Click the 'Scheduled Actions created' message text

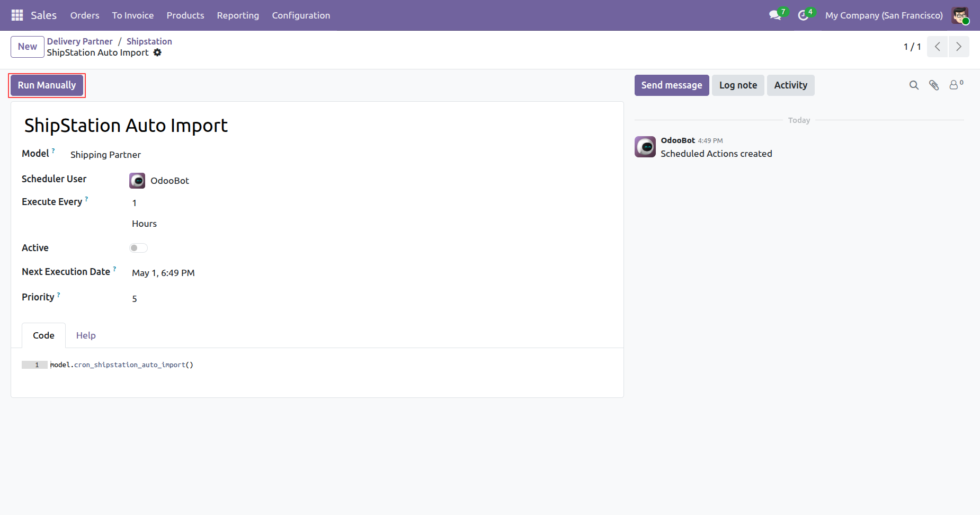click(716, 154)
